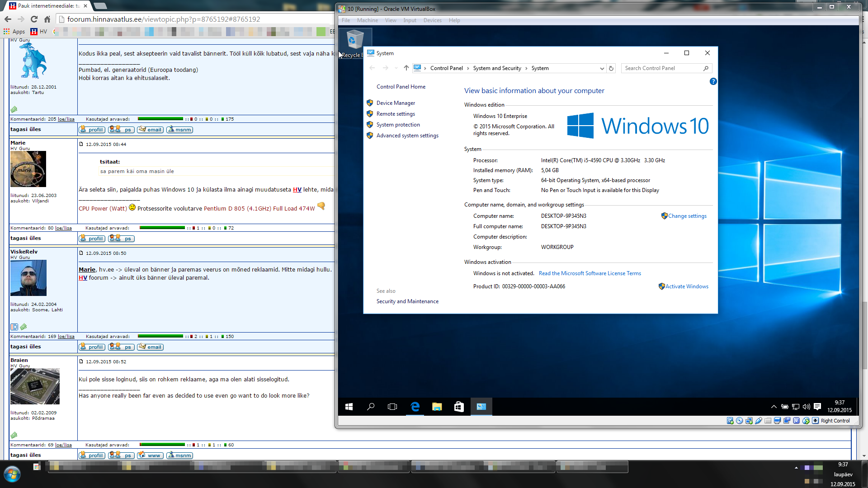
Task: Open the VirtualBox Devices menu
Action: 433,20
